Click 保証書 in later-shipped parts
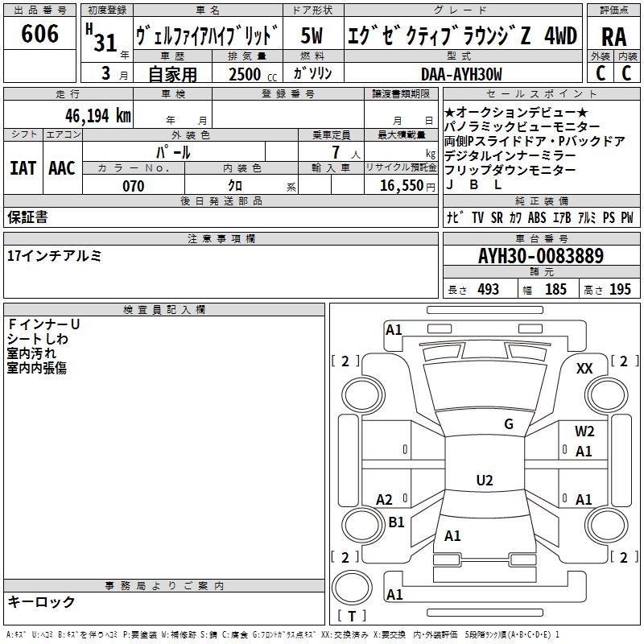The image size is (644, 644). coord(27,217)
